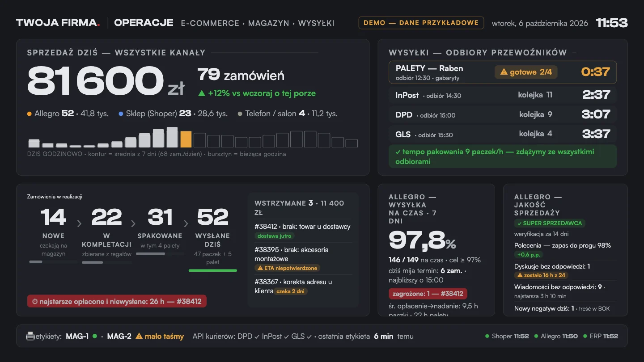Click the chevron between 31 and 52
The width and height of the screenshot is (644, 362).
[x=186, y=223]
